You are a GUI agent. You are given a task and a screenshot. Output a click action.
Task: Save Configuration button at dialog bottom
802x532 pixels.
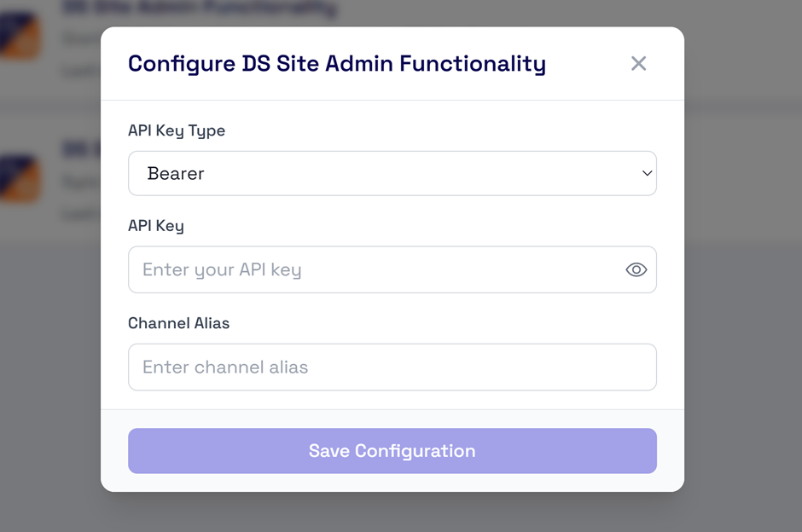[392, 451]
